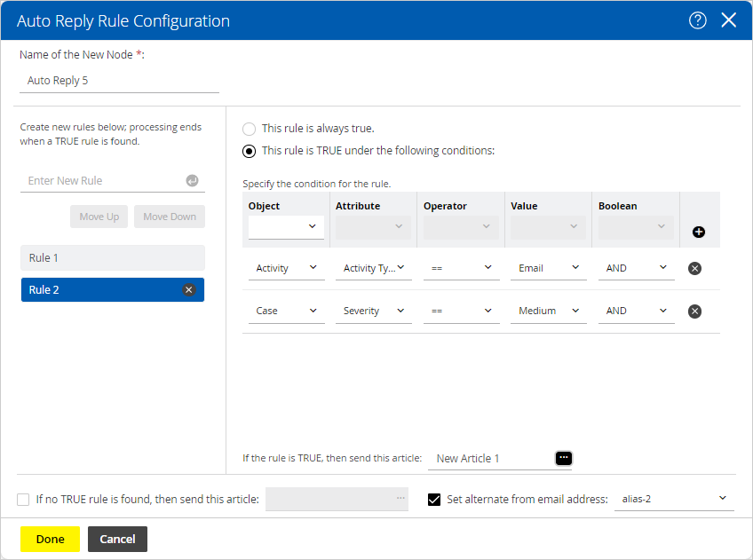The height and width of the screenshot is (560, 753).
Task: Click the enter arrow icon beside Enter New Rule
Action: 192,180
